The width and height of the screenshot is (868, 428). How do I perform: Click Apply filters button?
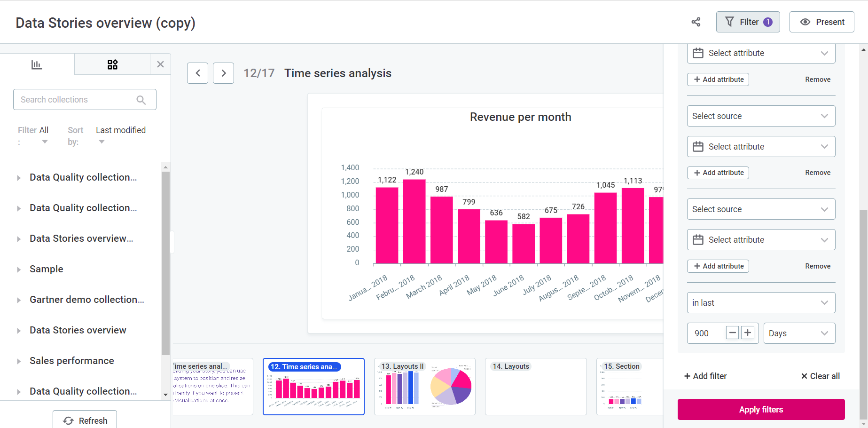tap(761, 410)
